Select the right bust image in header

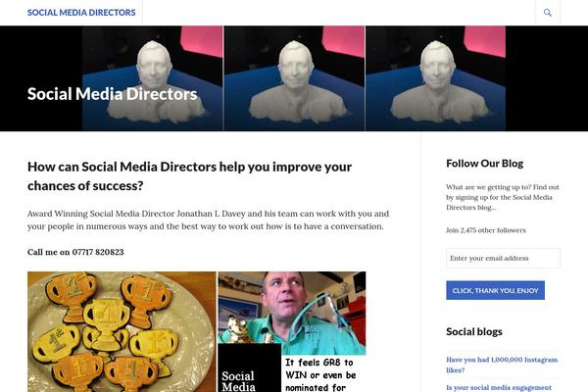[x=436, y=78]
